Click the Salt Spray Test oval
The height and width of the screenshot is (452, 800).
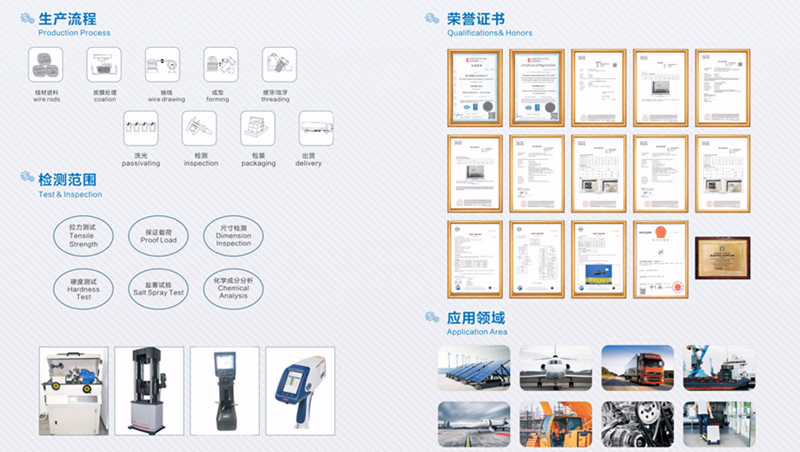click(x=158, y=287)
